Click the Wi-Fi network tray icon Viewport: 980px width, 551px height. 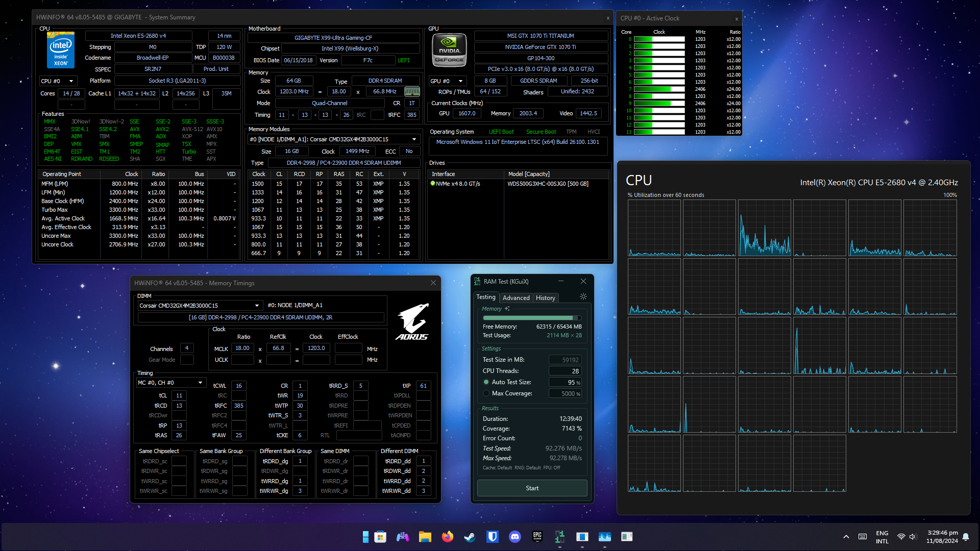point(901,537)
